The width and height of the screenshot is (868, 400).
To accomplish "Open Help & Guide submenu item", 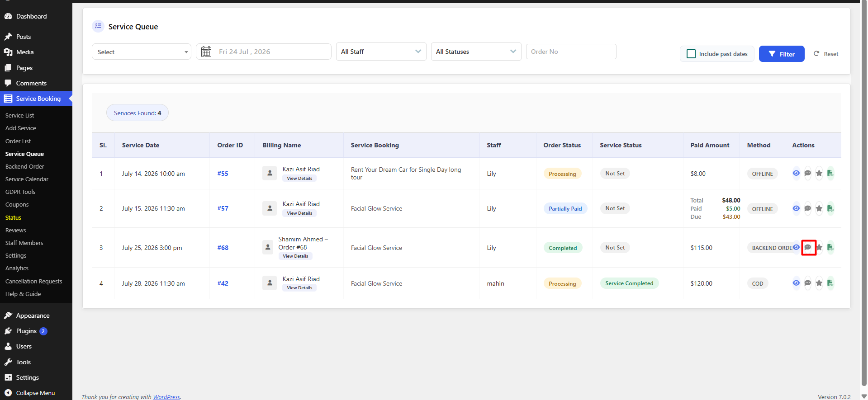I will click(x=23, y=294).
